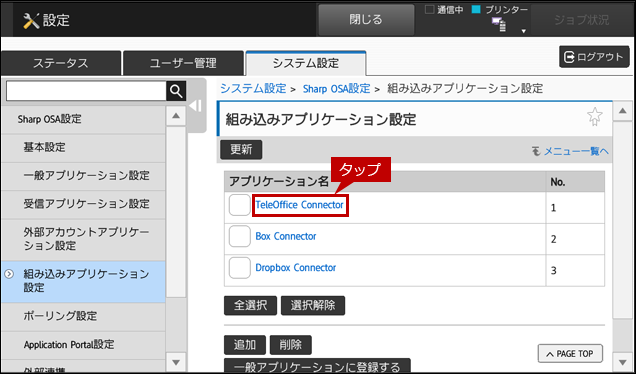Viewport: 636px width, 374px height.
Task: Select 一般アプリケーション設定 in the sidebar
Action: tap(83, 176)
